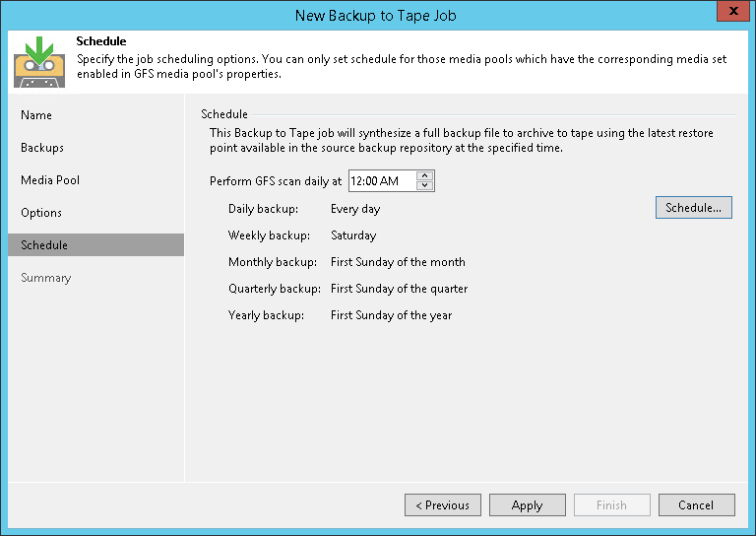The width and height of the screenshot is (756, 536).
Task: Click the 12:00 AM time field
Action: (x=382, y=181)
